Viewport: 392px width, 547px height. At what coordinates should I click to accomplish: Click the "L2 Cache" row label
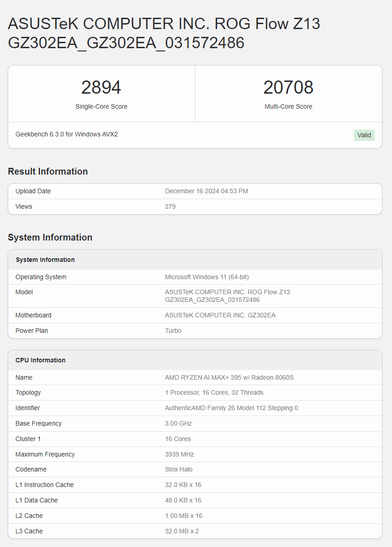29,516
